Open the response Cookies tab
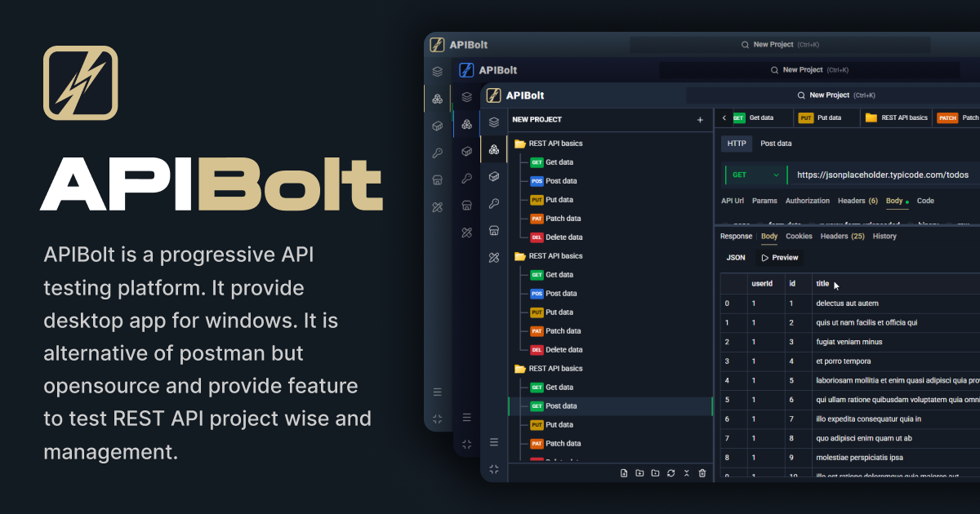This screenshot has width=980, height=514. [799, 237]
